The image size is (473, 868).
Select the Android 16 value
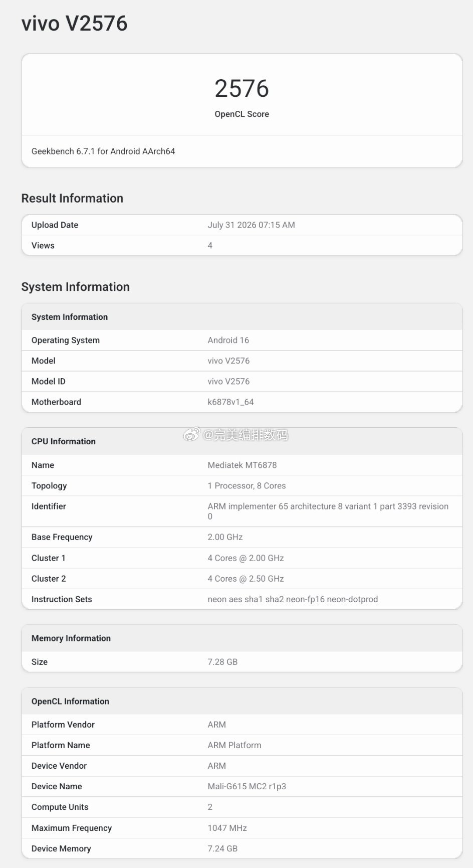[x=228, y=340]
